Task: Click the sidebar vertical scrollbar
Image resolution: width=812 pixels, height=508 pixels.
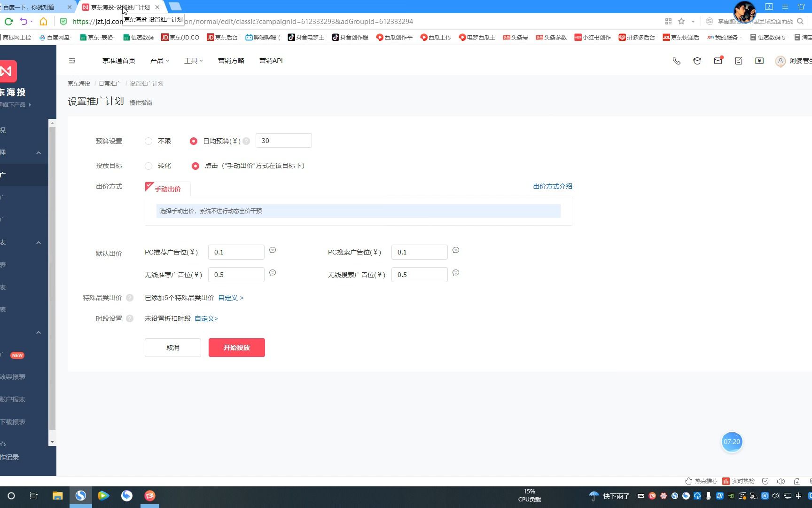Action: [x=52, y=278]
